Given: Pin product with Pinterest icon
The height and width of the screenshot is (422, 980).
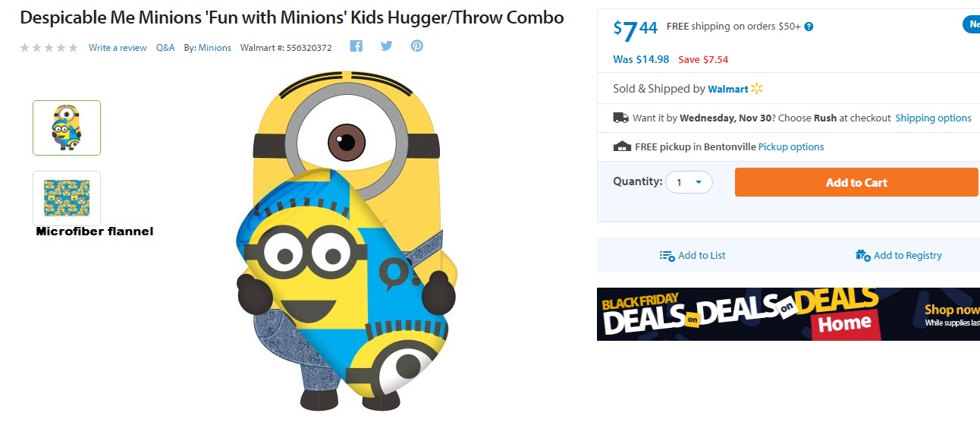Looking at the screenshot, I should (416, 46).
